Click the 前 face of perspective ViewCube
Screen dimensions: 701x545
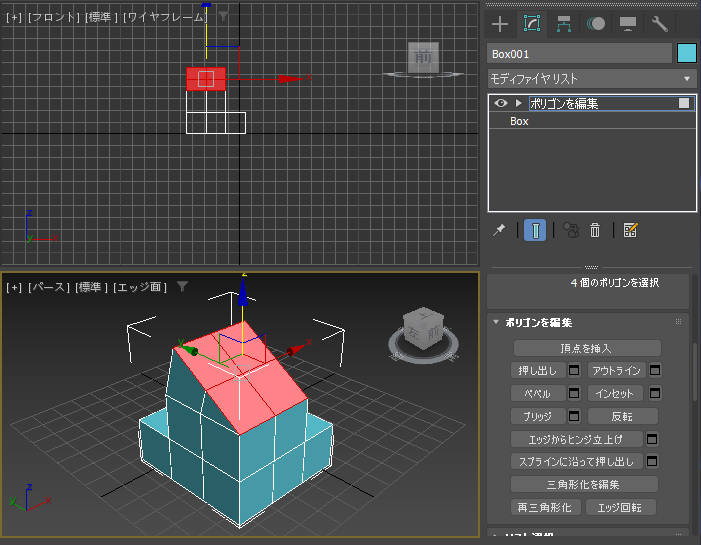pyautogui.click(x=433, y=332)
